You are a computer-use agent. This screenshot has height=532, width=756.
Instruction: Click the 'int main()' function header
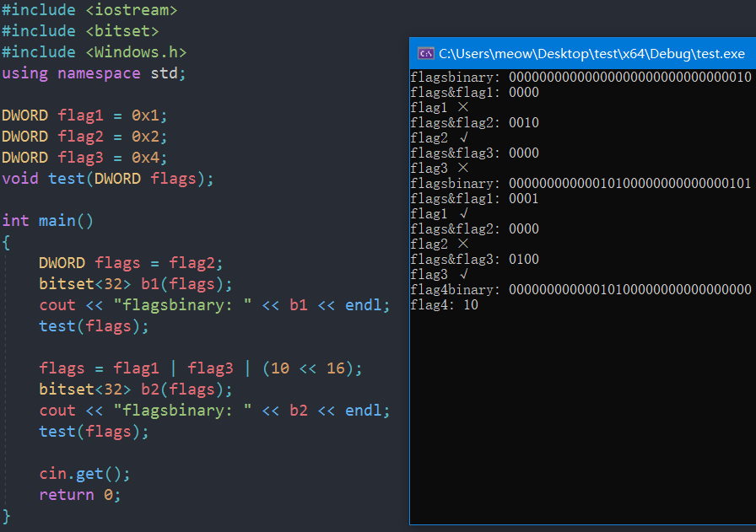[x=48, y=221]
